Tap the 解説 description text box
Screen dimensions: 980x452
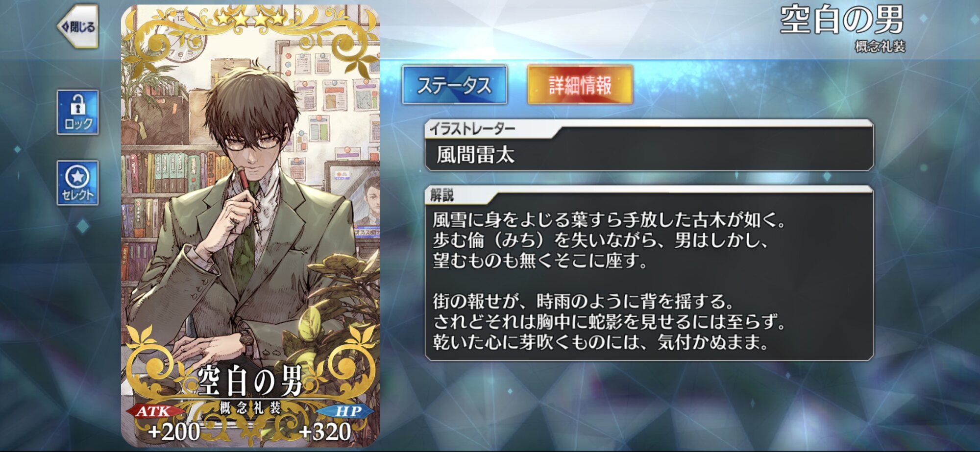[x=649, y=273]
